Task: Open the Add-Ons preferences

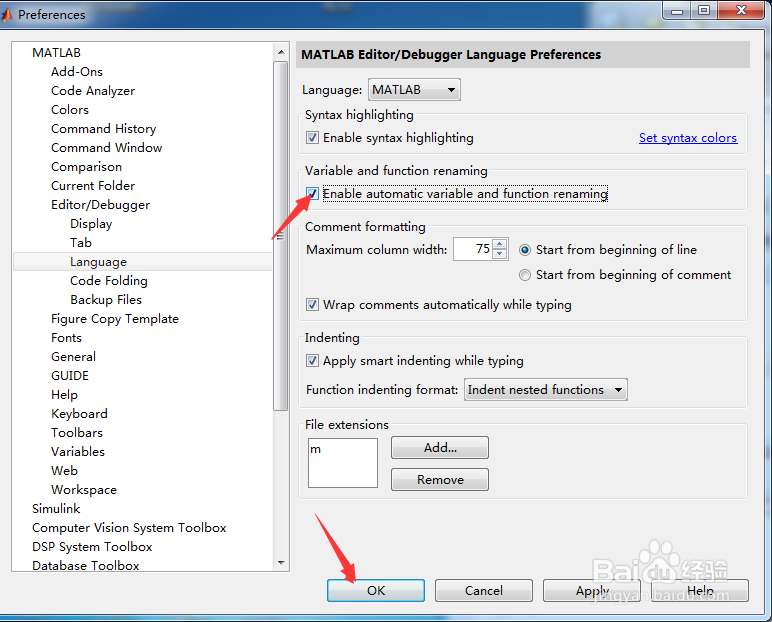Action: 77,72
